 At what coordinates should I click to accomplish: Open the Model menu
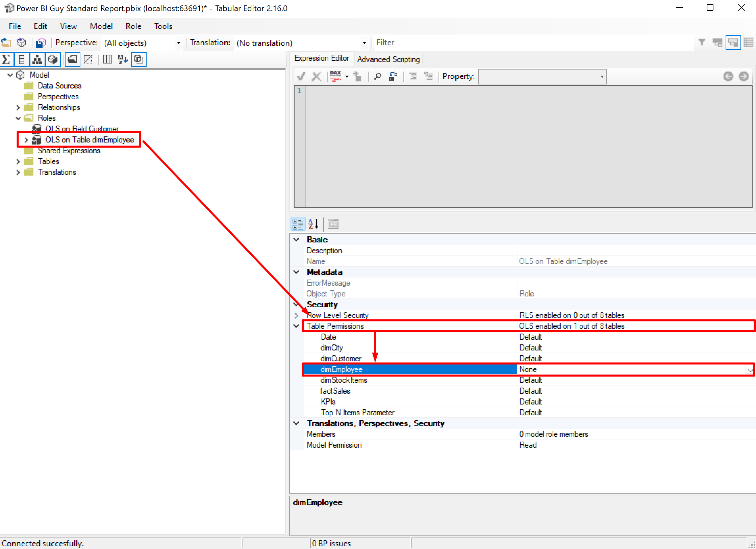click(x=101, y=26)
